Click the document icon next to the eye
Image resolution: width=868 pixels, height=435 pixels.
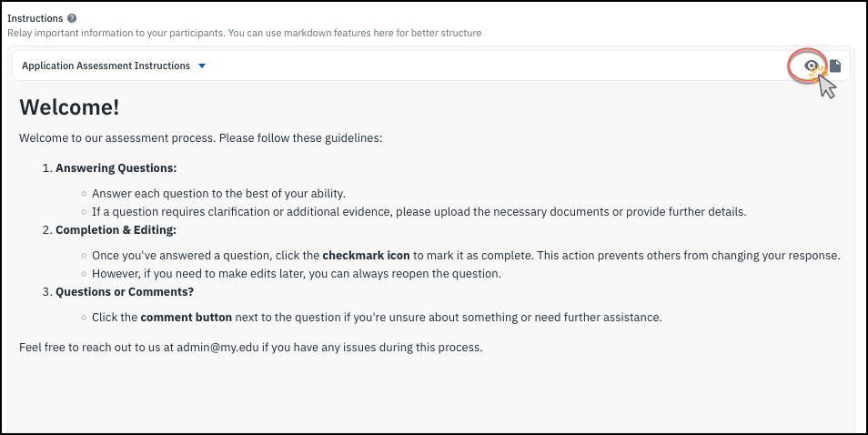pyautogui.click(x=835, y=66)
